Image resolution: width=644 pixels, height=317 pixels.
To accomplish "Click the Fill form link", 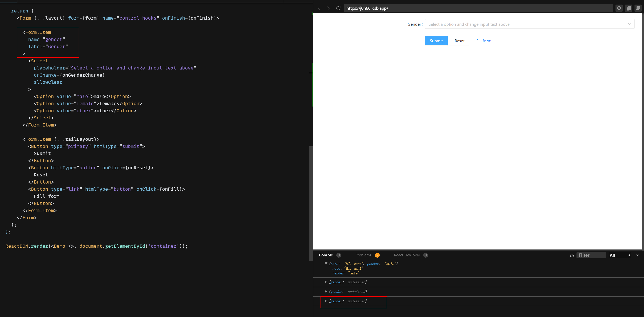I will [x=483, y=41].
